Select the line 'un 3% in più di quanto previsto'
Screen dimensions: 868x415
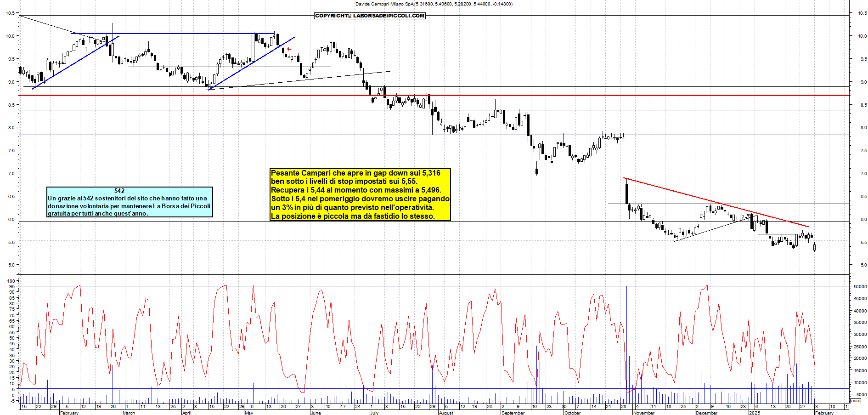pyautogui.click(x=352, y=207)
